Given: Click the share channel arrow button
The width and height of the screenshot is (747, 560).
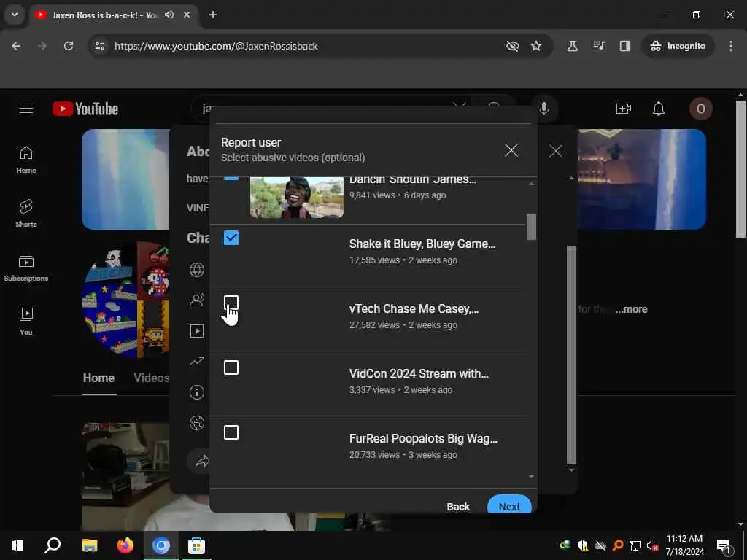Looking at the screenshot, I should [x=202, y=461].
